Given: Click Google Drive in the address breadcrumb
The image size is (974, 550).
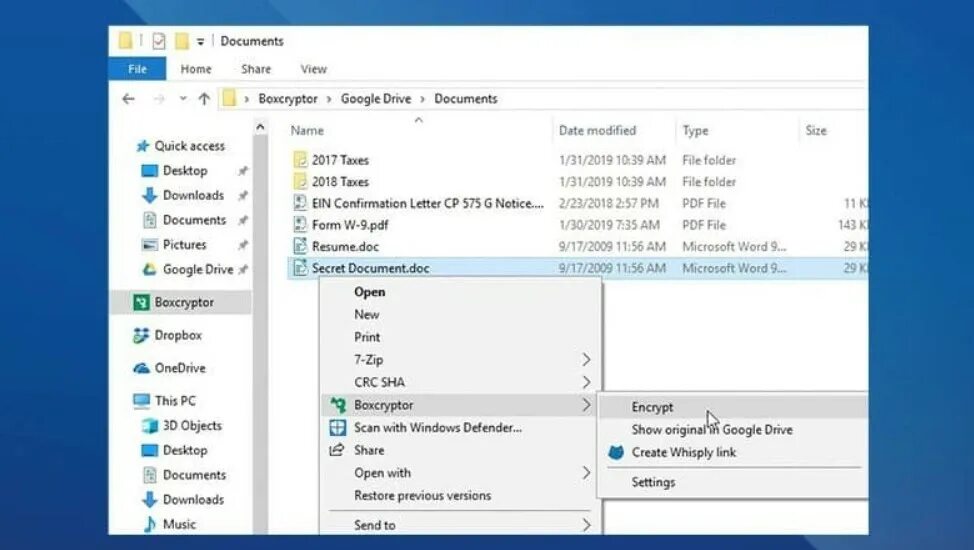Looking at the screenshot, I should point(376,99).
